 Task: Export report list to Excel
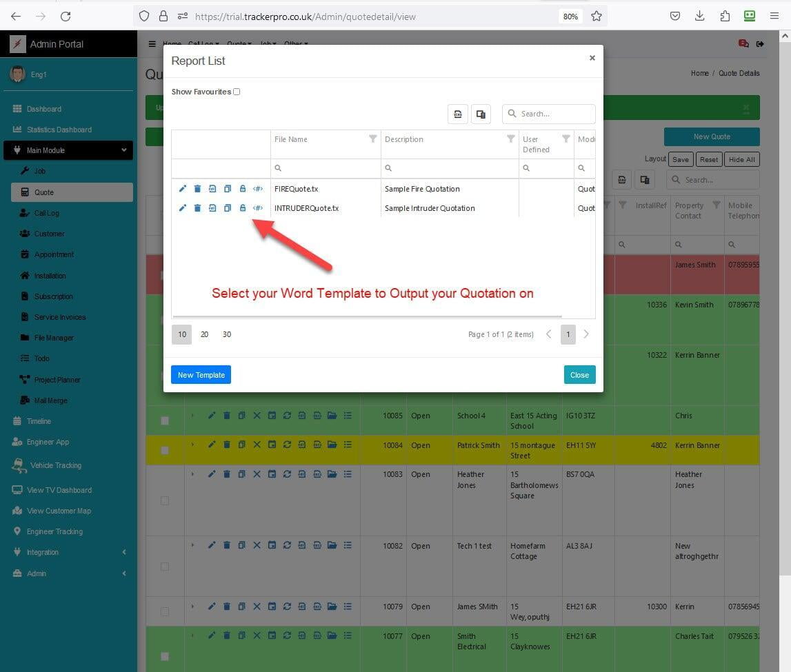click(458, 114)
